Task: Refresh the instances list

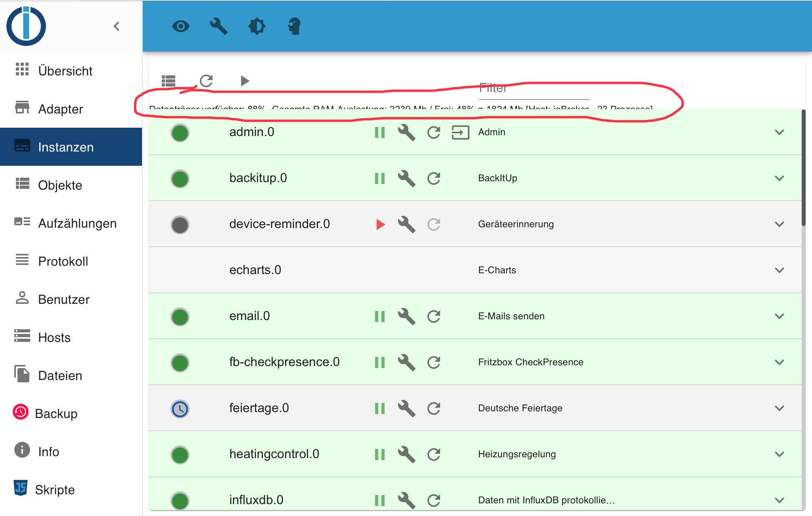Action: [206, 81]
